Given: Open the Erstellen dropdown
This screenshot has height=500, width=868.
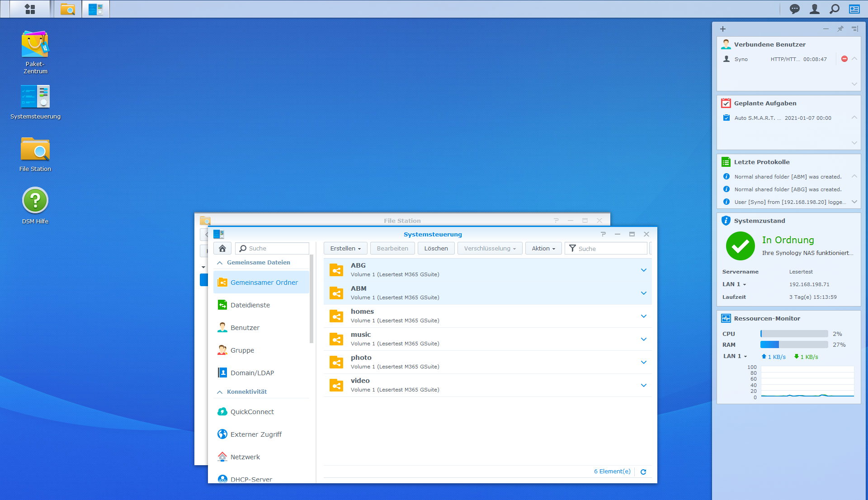Looking at the screenshot, I should coord(345,248).
